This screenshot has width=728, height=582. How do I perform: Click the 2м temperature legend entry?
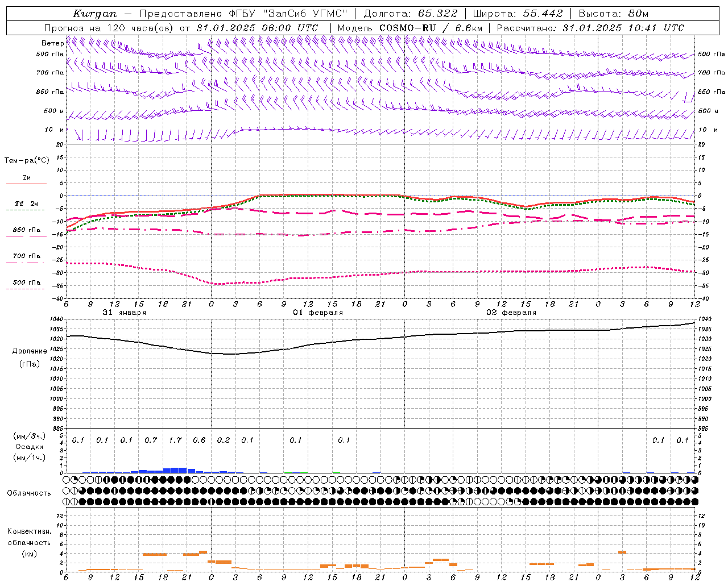pos(27,178)
